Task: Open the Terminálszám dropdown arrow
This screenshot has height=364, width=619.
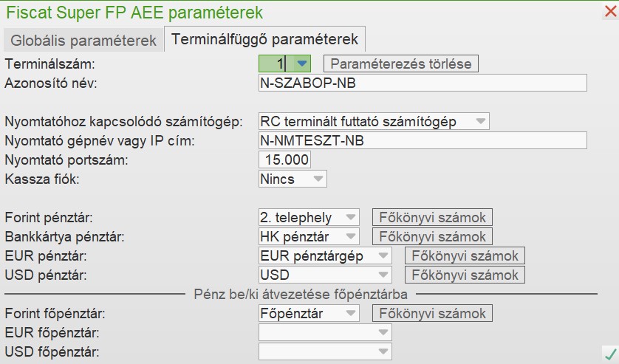Action: tap(301, 64)
